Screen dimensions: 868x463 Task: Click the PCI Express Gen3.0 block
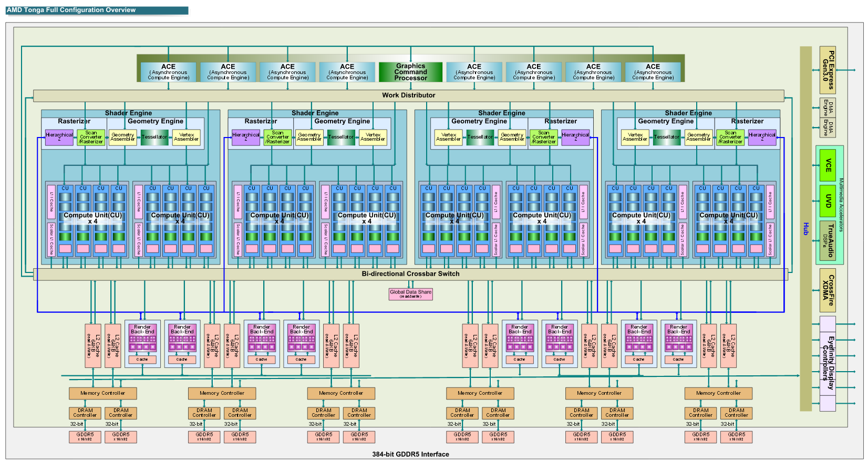coord(828,70)
